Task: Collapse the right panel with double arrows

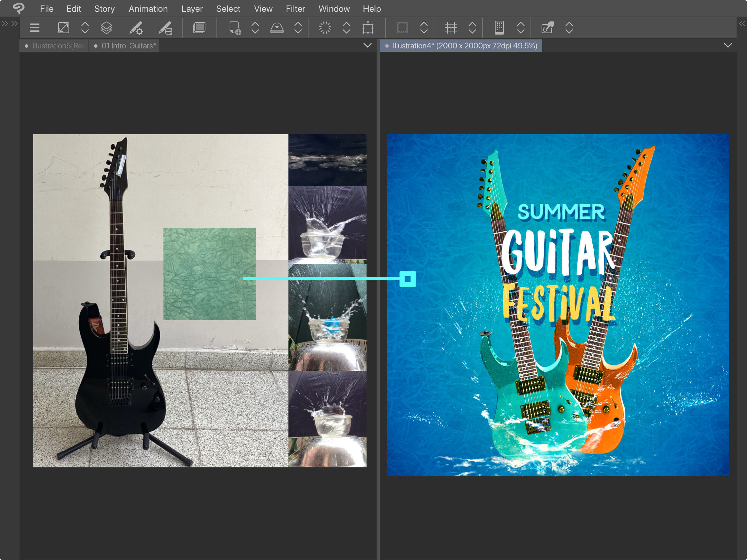Action: 742,24
